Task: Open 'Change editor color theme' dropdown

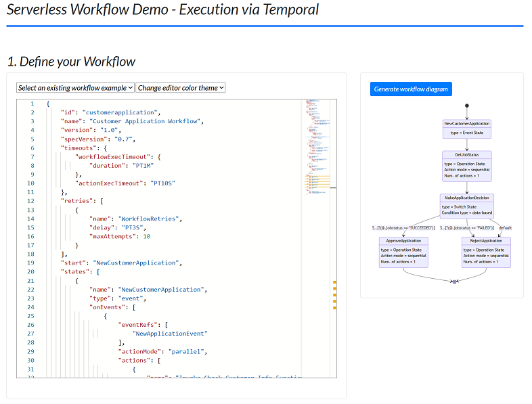Action: pyautogui.click(x=181, y=88)
